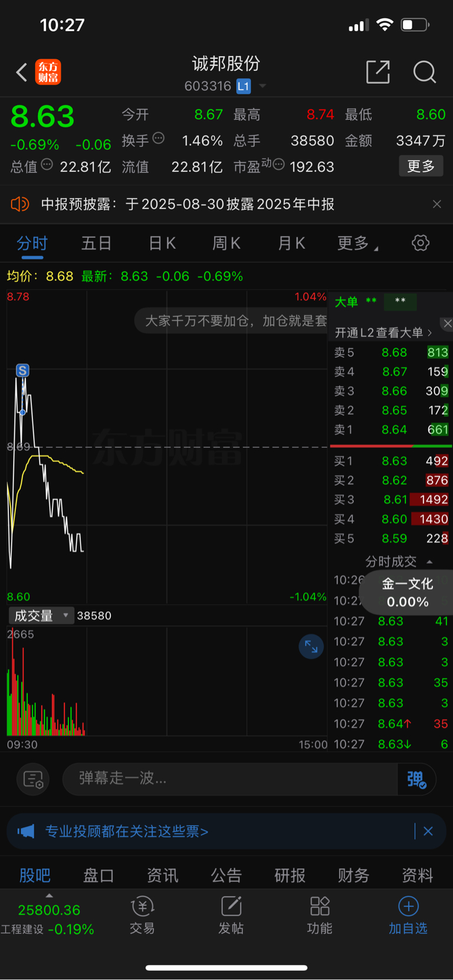Switch to the 日K chart tab
The image size is (453, 980).
click(x=162, y=243)
